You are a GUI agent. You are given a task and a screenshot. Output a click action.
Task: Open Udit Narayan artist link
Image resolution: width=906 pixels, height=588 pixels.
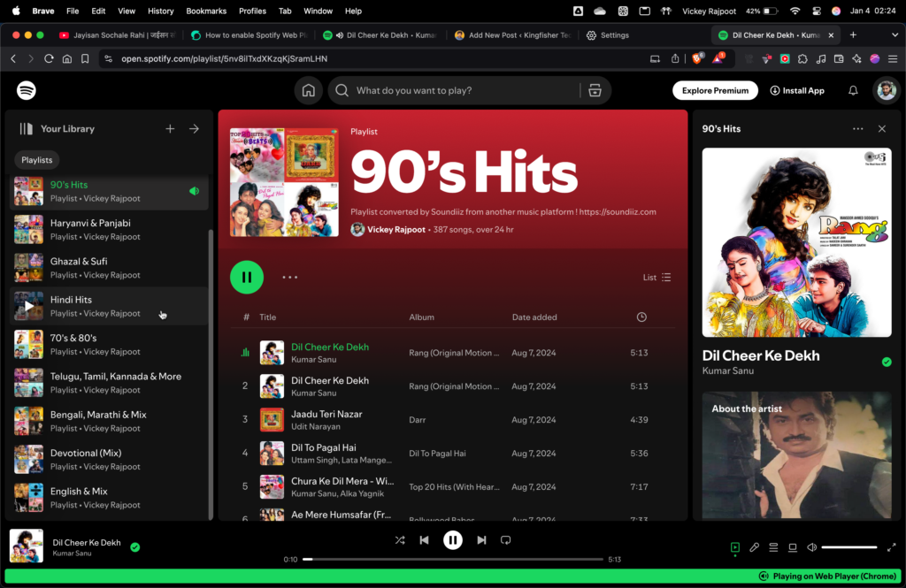tap(316, 427)
